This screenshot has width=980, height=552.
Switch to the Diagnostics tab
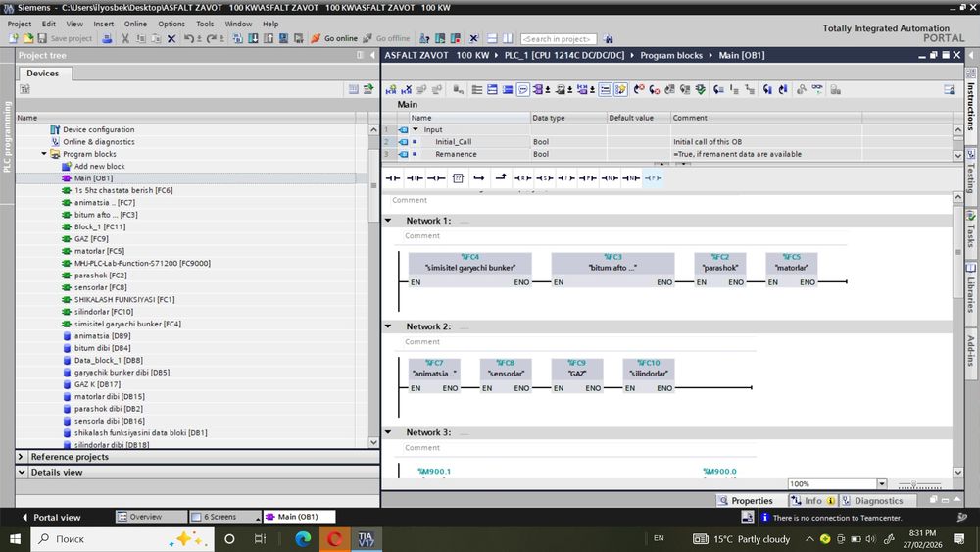pos(877,501)
